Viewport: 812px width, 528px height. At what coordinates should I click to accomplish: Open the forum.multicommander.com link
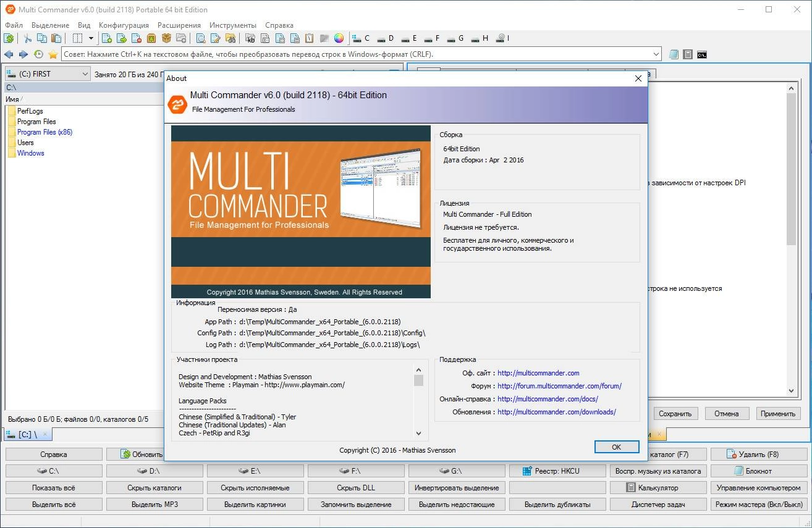(x=559, y=386)
